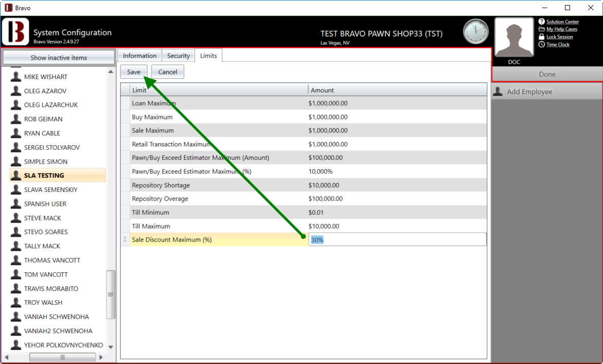
Task: Click the analog clock icon in header
Action: pyautogui.click(x=476, y=31)
